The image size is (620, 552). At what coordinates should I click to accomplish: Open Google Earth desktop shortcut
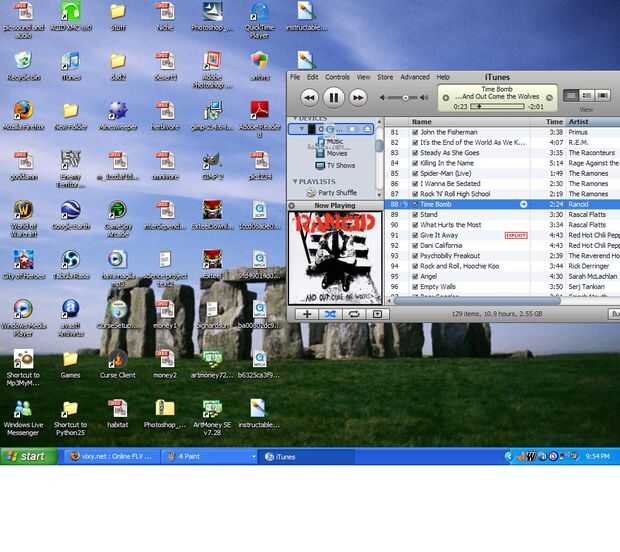71,215
